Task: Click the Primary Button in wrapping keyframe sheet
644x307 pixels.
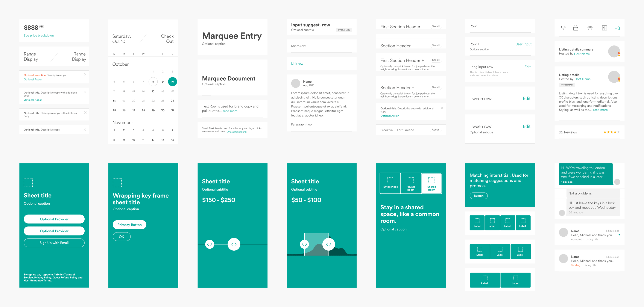Action: pyautogui.click(x=130, y=224)
